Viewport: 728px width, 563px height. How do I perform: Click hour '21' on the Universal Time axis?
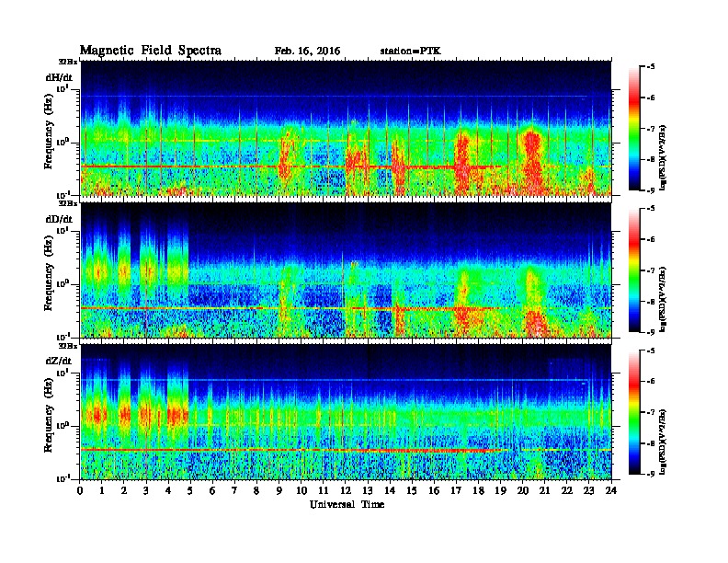(x=544, y=490)
